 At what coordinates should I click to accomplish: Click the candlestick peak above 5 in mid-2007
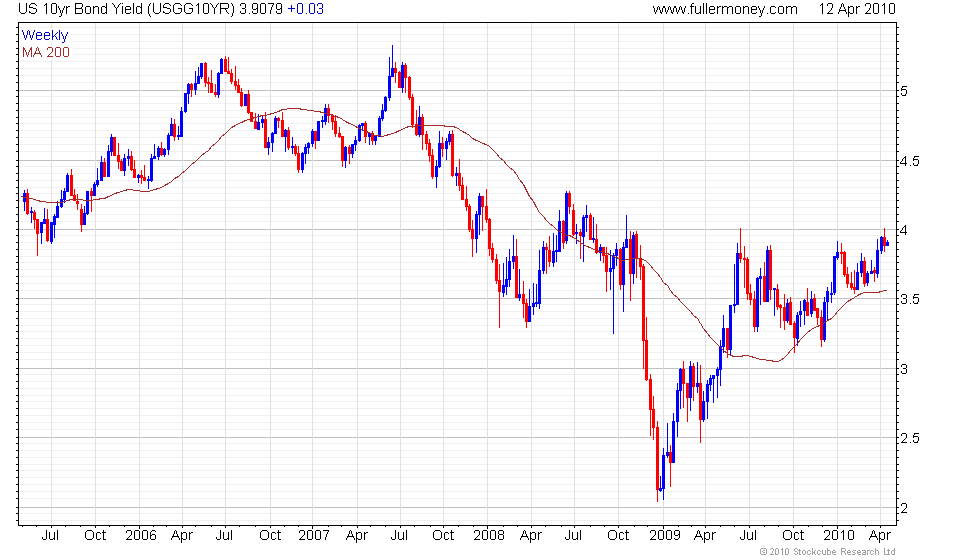coord(392,59)
